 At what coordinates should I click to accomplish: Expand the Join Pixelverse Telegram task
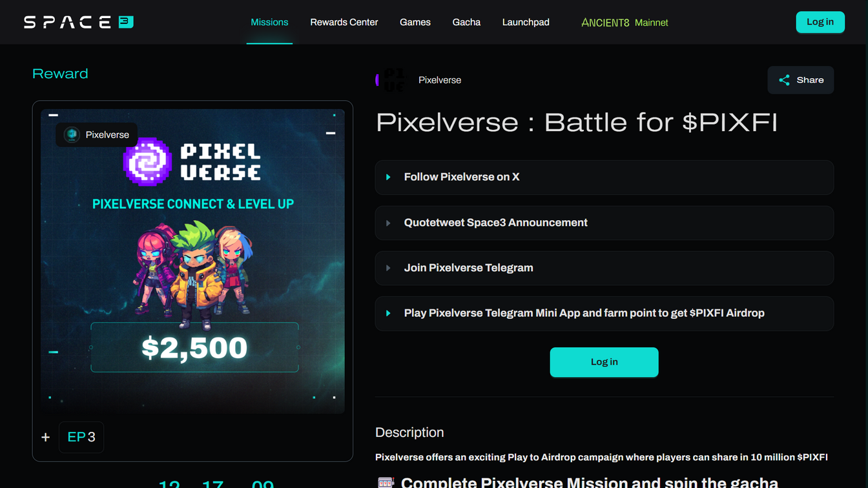[604, 268]
